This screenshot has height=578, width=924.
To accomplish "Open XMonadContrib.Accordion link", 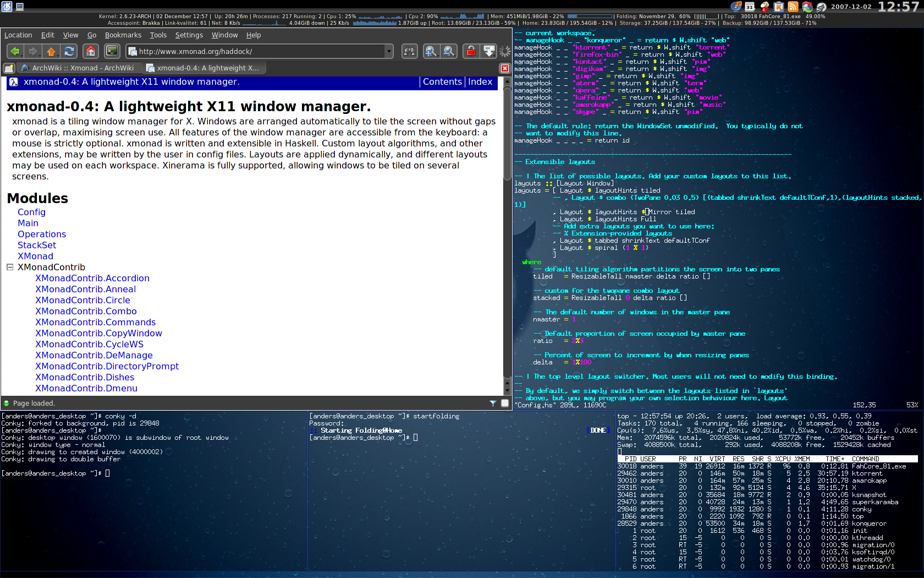I will pos(92,278).
